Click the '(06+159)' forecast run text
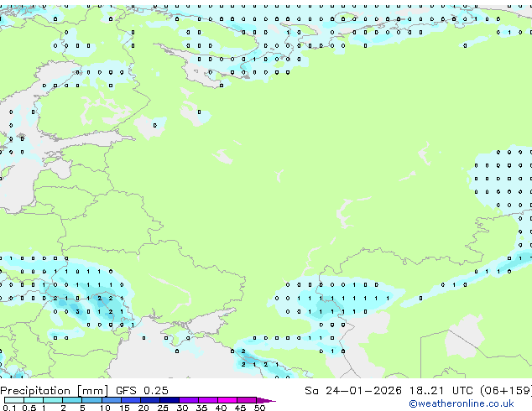The width and height of the screenshot is (532, 411). coord(506,391)
